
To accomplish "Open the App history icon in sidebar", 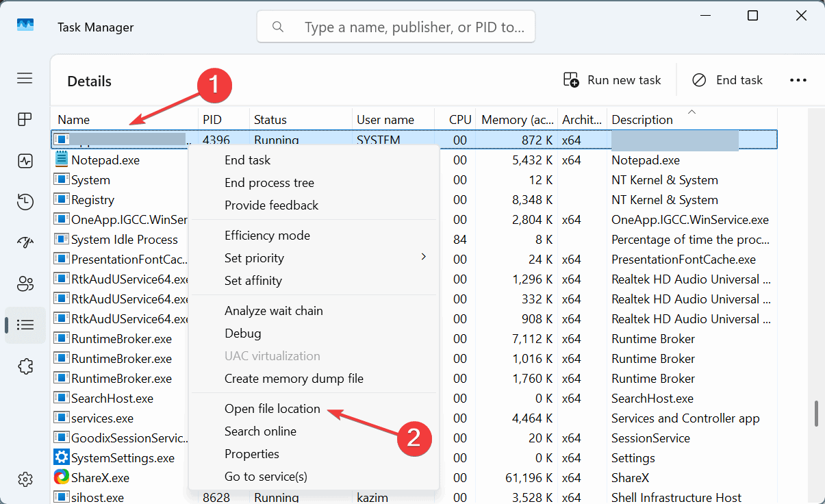I will (x=25, y=202).
